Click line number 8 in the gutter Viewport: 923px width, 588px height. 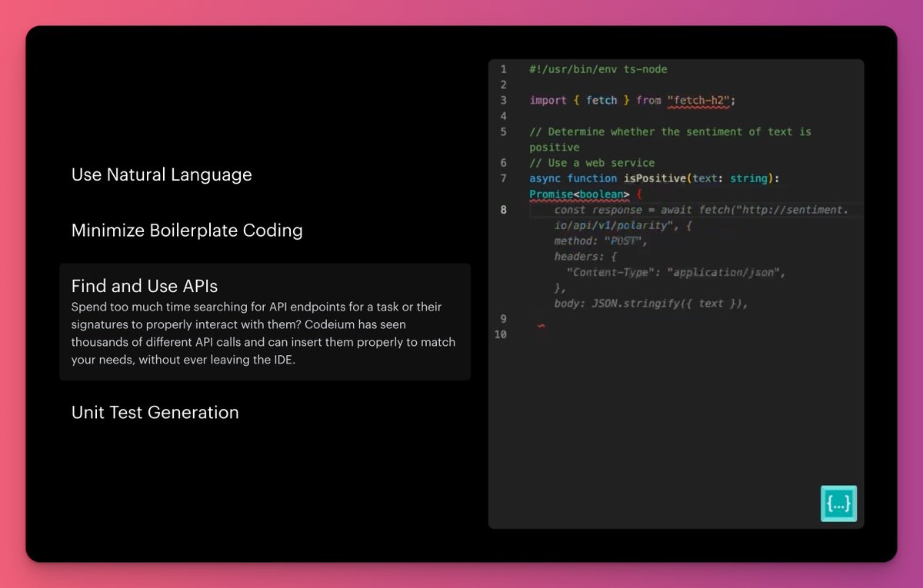click(502, 209)
